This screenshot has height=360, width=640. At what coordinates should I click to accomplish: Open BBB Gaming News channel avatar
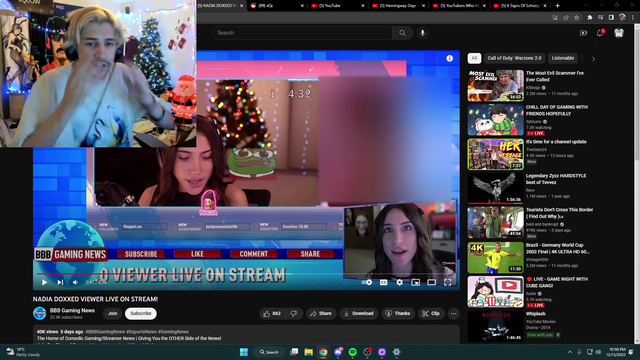(x=40, y=313)
